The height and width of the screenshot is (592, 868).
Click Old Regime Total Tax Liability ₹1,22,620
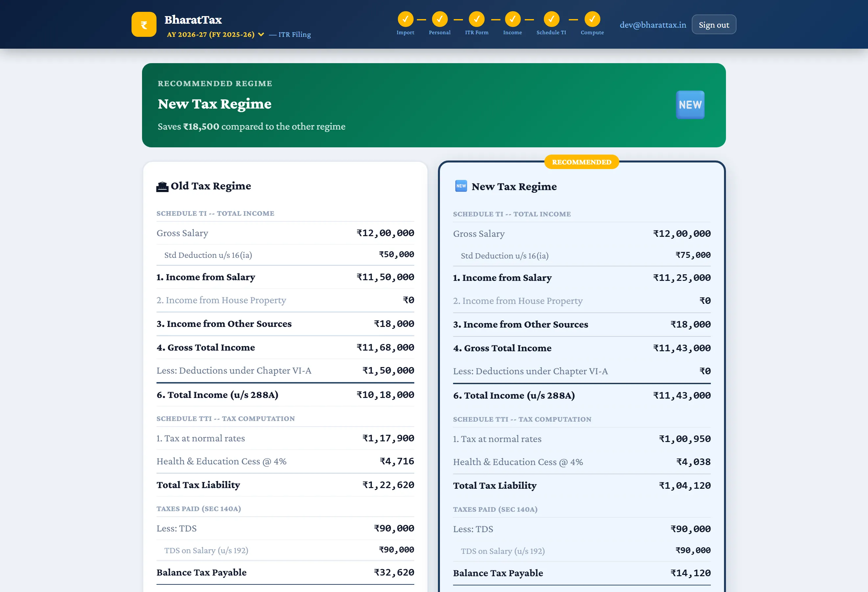[x=388, y=485]
